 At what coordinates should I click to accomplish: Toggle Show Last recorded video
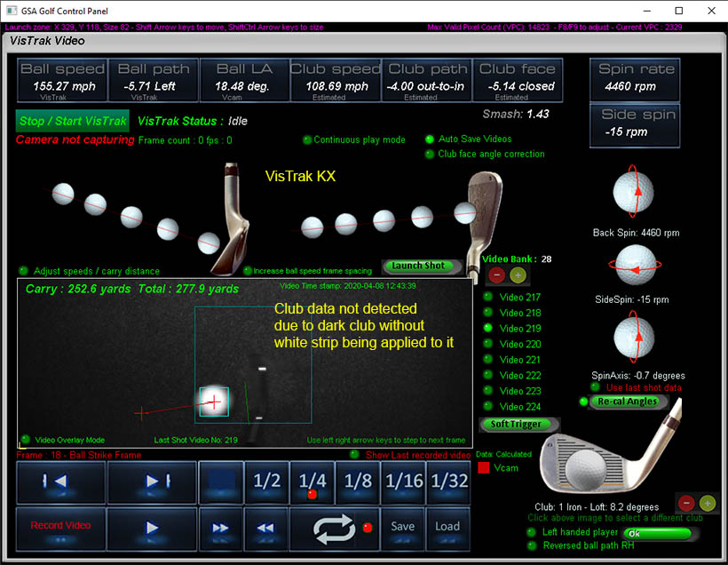pyautogui.click(x=354, y=455)
